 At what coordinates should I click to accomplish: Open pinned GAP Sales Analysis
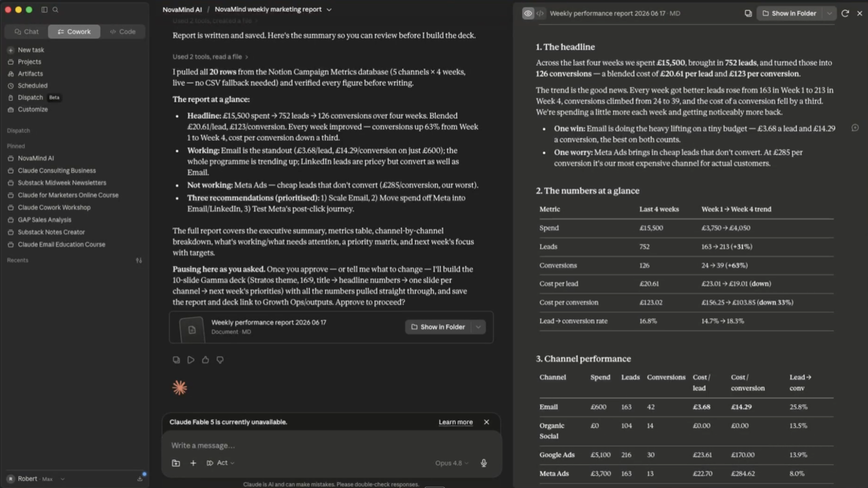tap(45, 220)
